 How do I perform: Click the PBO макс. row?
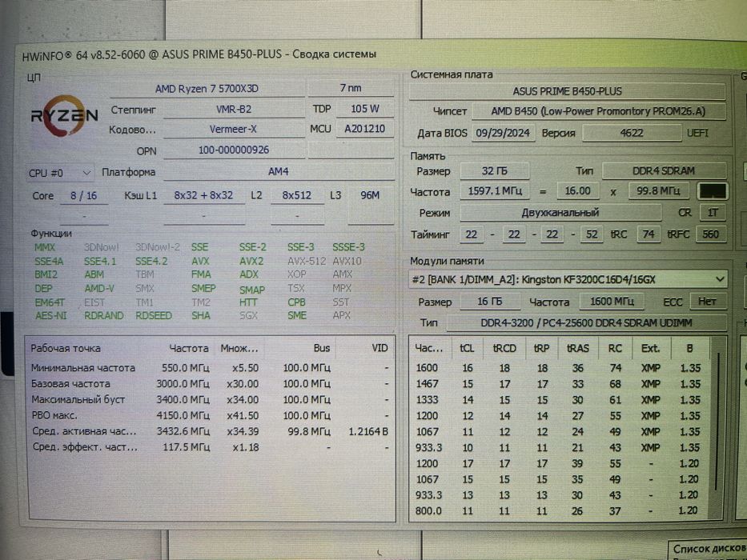210,415
